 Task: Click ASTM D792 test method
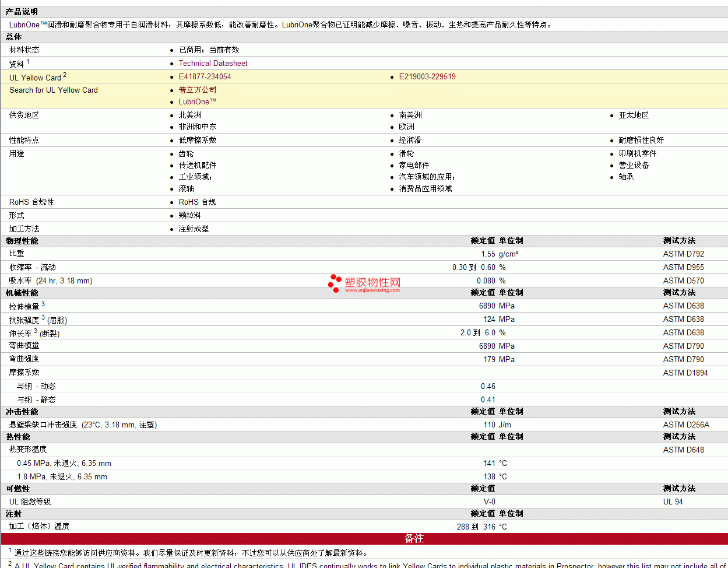click(x=684, y=254)
